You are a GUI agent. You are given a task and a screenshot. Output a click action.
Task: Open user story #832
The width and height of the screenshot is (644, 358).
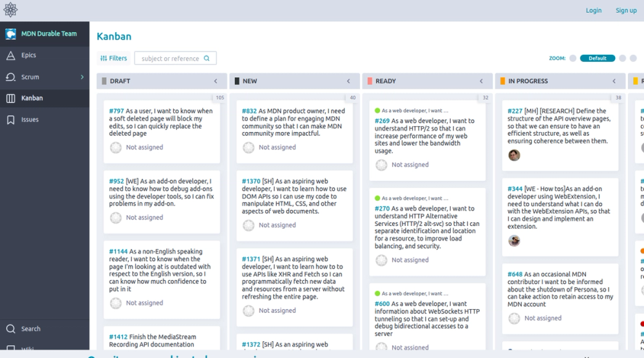(249, 111)
